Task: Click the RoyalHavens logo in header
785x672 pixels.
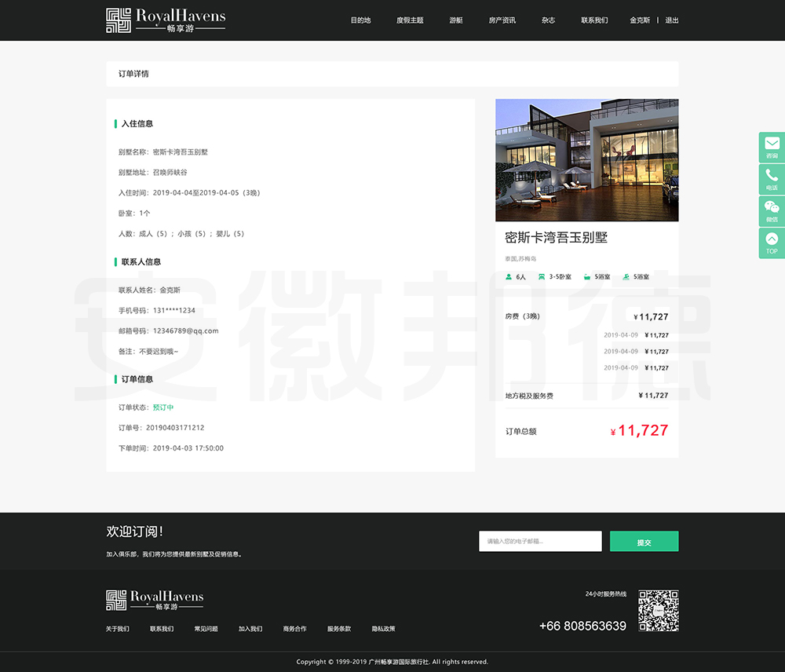Action: click(x=166, y=20)
